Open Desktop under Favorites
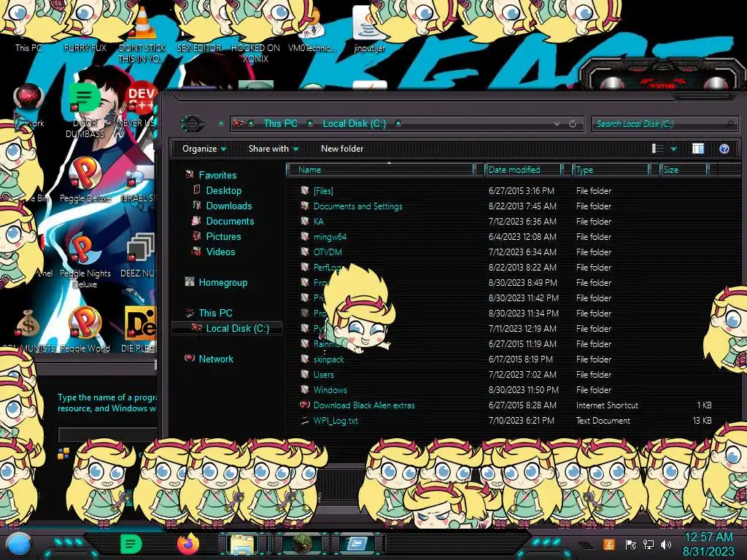Image resolution: width=747 pixels, height=560 pixels. (x=217, y=190)
